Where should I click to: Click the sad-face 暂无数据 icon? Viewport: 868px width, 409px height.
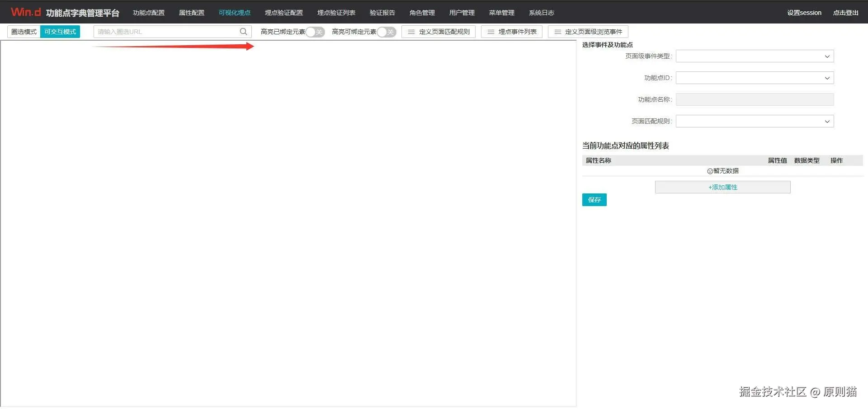[709, 171]
